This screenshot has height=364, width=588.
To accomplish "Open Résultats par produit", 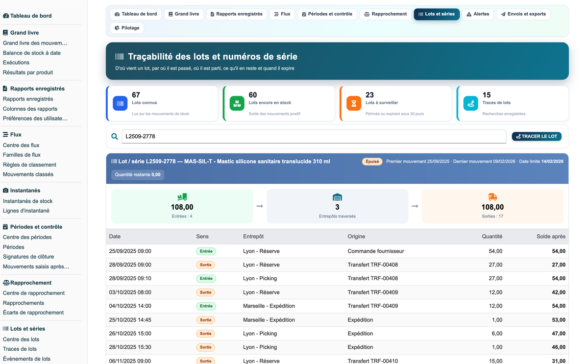I will pos(28,73).
